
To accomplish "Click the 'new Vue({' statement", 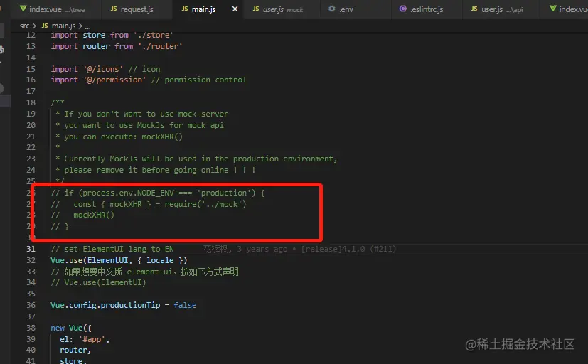I will 71,328.
